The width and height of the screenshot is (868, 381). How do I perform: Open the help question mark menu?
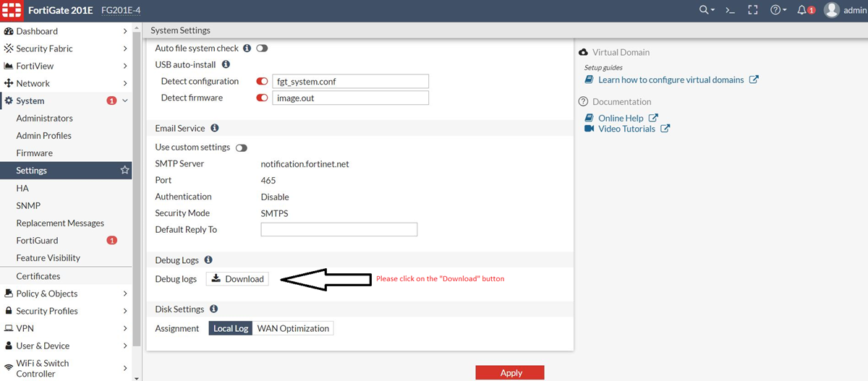tap(778, 10)
